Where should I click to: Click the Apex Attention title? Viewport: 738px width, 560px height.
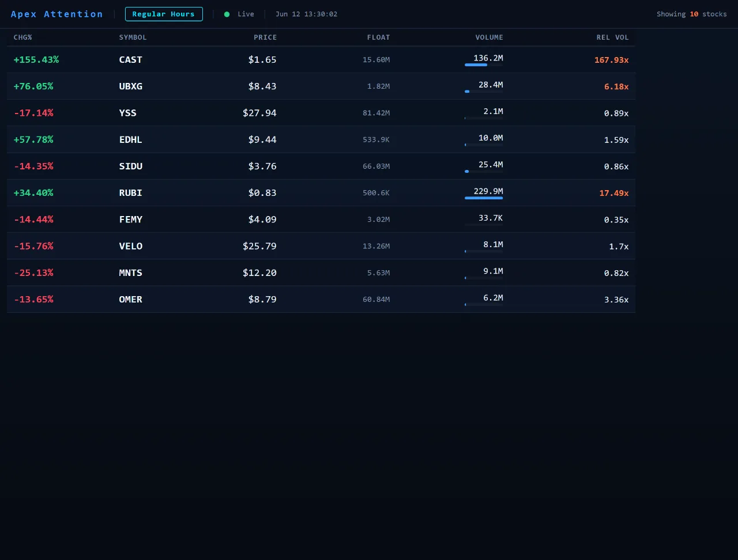pos(57,14)
